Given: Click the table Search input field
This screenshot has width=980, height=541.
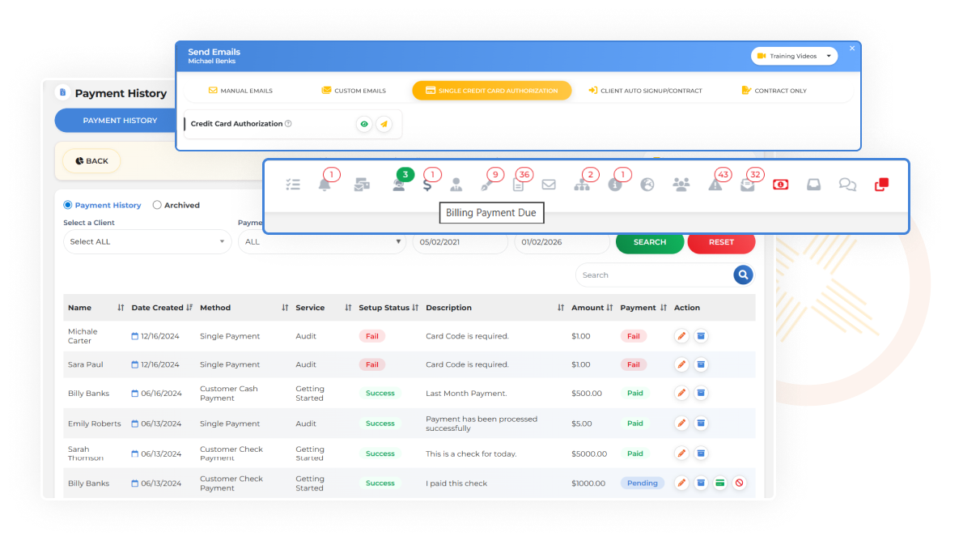Looking at the screenshot, I should point(652,275).
